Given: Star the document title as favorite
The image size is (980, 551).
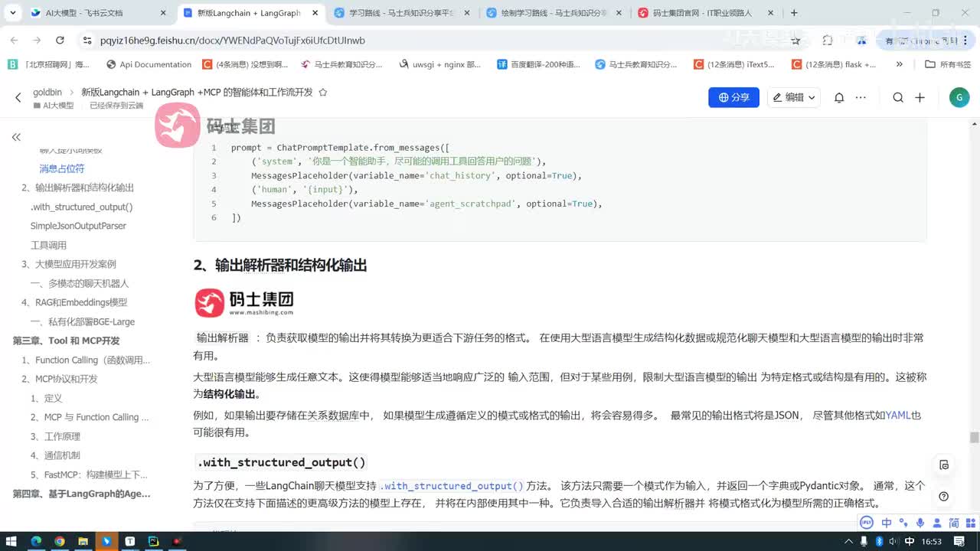Looking at the screenshot, I should click(323, 92).
